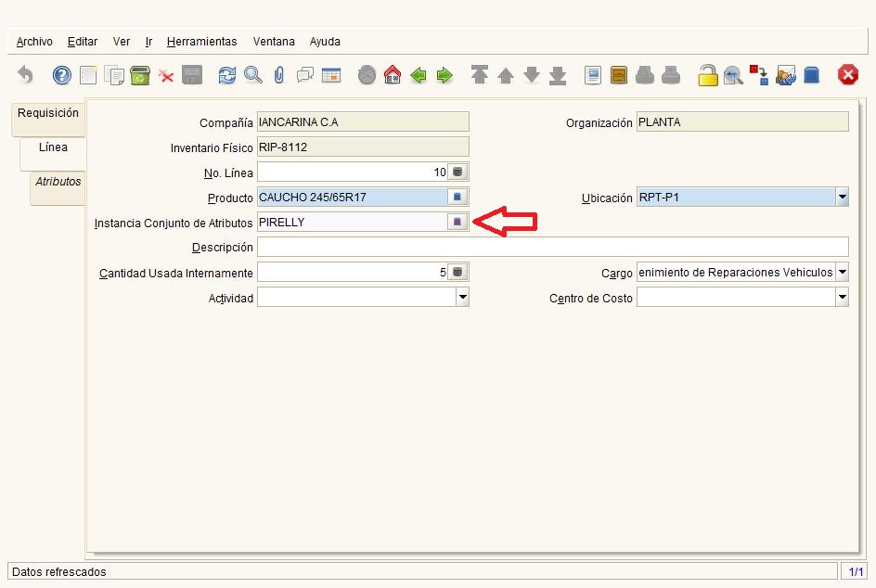Jump to first record icon
Viewport: 876px width, 588px height.
coord(480,75)
